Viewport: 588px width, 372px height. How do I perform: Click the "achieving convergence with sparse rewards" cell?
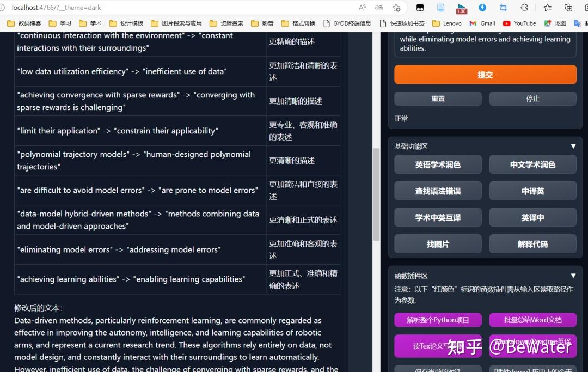click(x=140, y=101)
